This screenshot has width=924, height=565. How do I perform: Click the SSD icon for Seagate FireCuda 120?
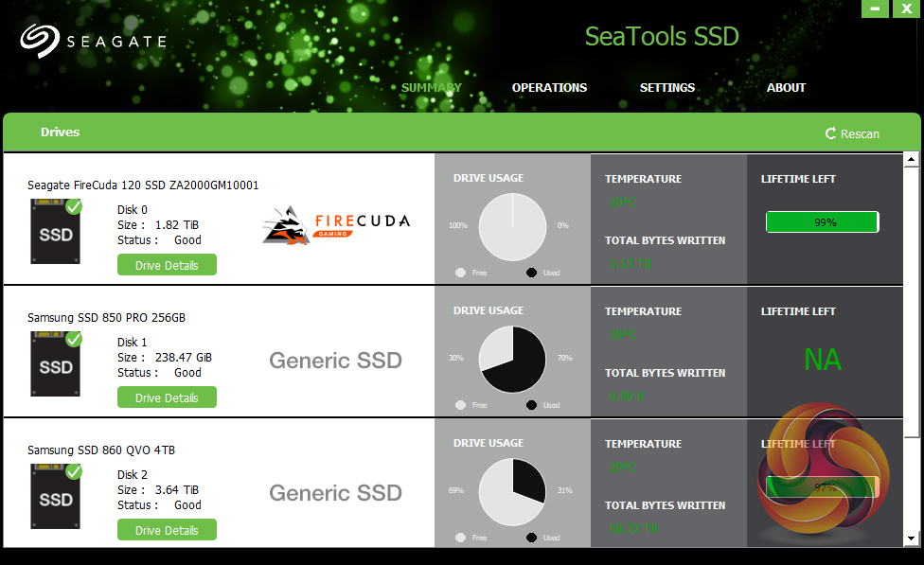(55, 233)
